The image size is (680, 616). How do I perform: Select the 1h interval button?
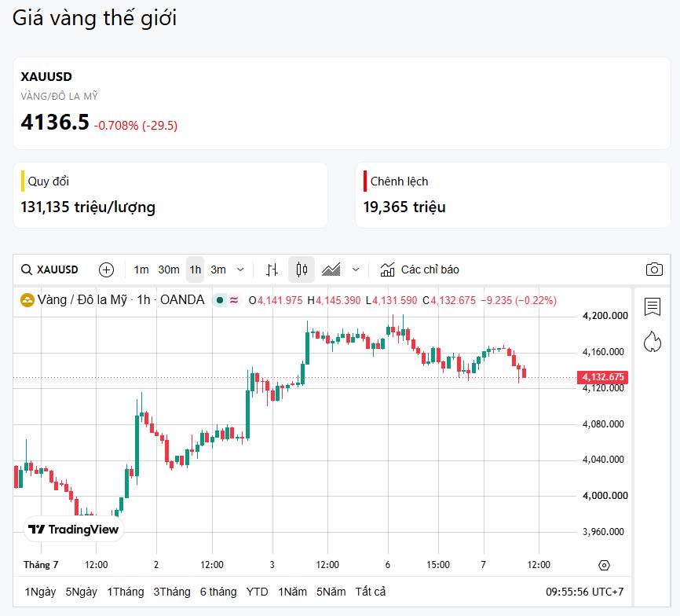click(196, 269)
